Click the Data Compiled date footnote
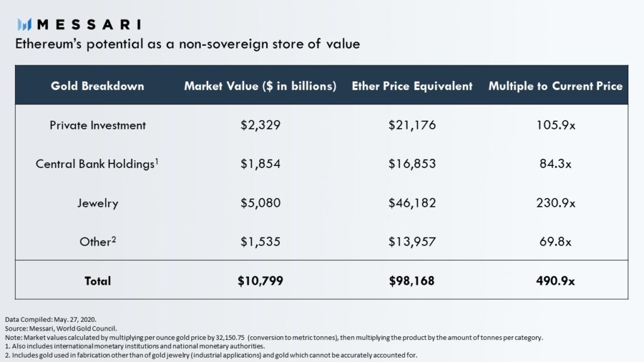Screen dimensions: 644x362 pyautogui.click(x=51, y=319)
